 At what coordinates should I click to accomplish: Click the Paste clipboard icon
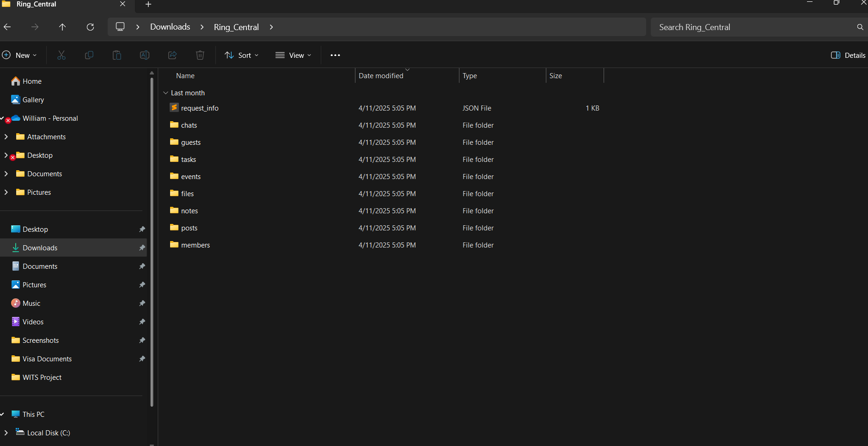117,55
